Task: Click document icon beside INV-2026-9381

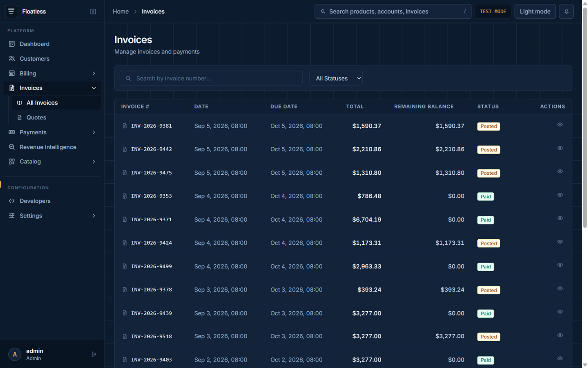Action: tap(125, 126)
